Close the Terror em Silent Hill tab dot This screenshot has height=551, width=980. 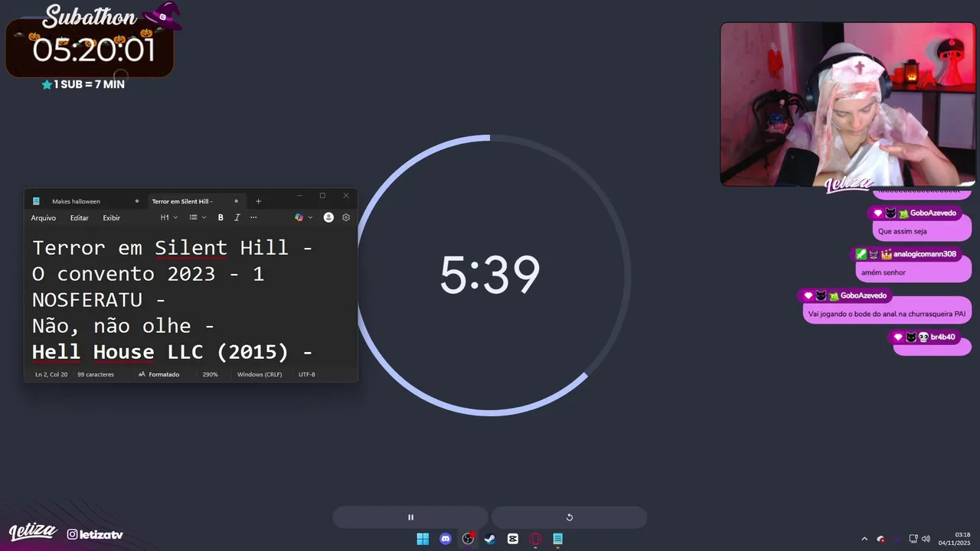[x=236, y=201]
